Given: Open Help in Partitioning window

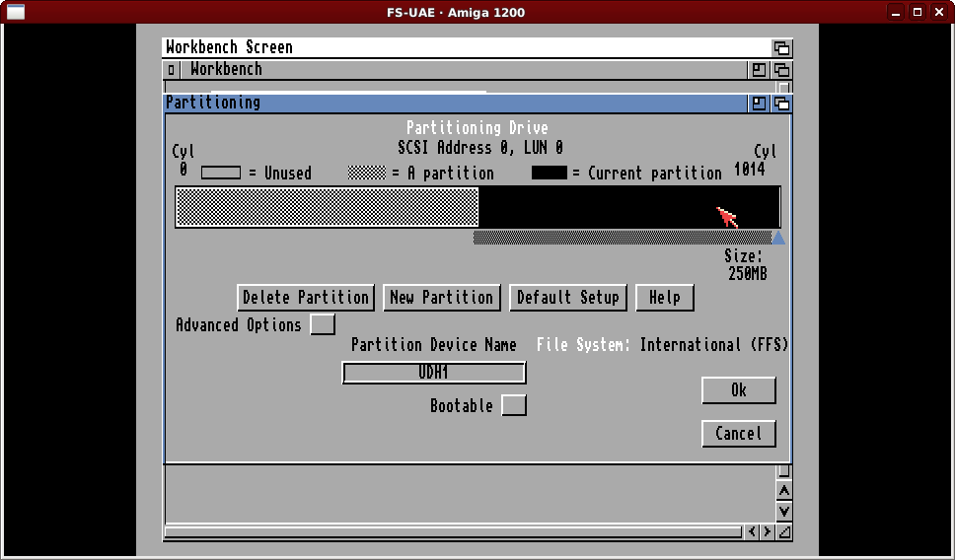Looking at the screenshot, I should (665, 298).
